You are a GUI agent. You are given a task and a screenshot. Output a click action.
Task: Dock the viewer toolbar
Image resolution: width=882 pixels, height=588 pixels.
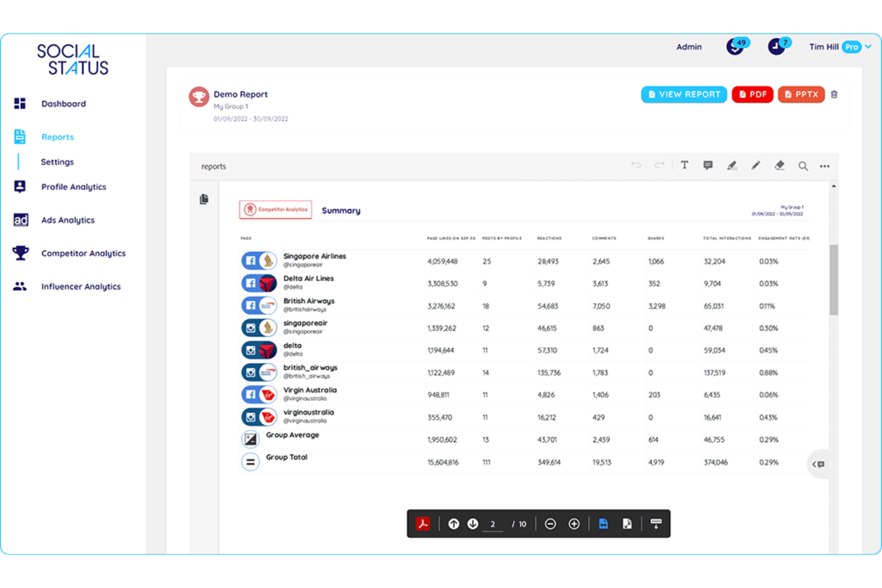pyautogui.click(x=656, y=524)
